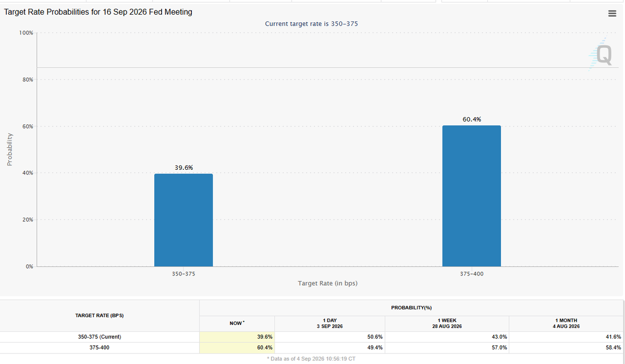Click the 80% y-axis label
This screenshot has height=364, width=625.
[28, 80]
